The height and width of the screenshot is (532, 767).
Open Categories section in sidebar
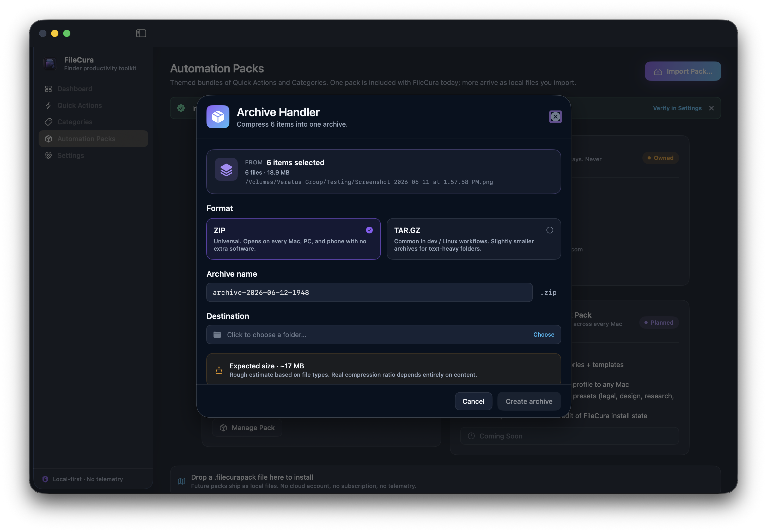[x=93, y=122]
